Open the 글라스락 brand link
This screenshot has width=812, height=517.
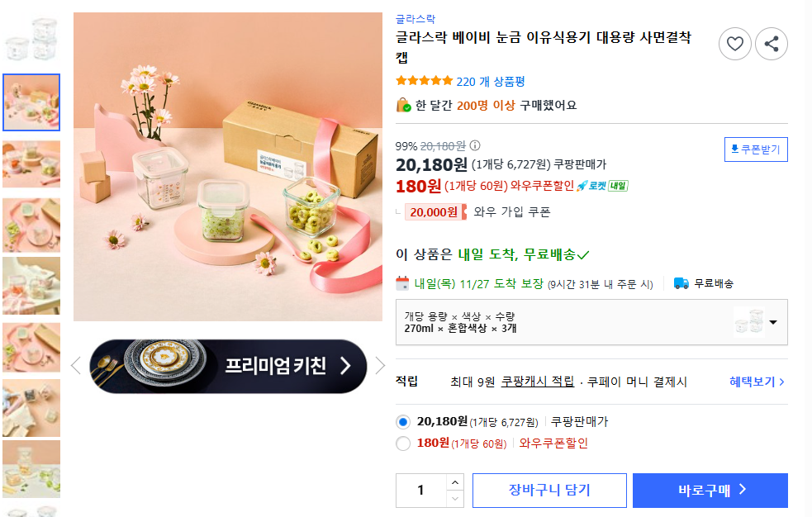(415, 18)
